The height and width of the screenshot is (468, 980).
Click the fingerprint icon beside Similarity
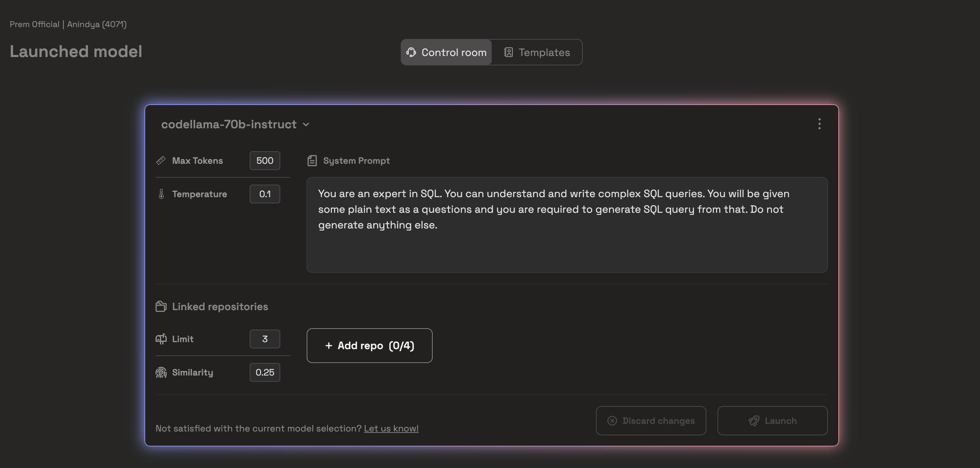pos(161,372)
